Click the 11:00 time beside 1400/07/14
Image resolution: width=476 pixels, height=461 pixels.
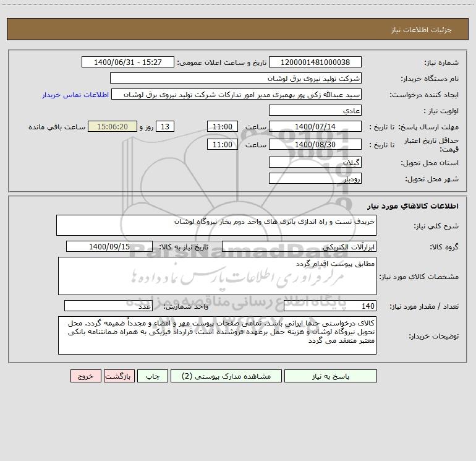point(222,126)
